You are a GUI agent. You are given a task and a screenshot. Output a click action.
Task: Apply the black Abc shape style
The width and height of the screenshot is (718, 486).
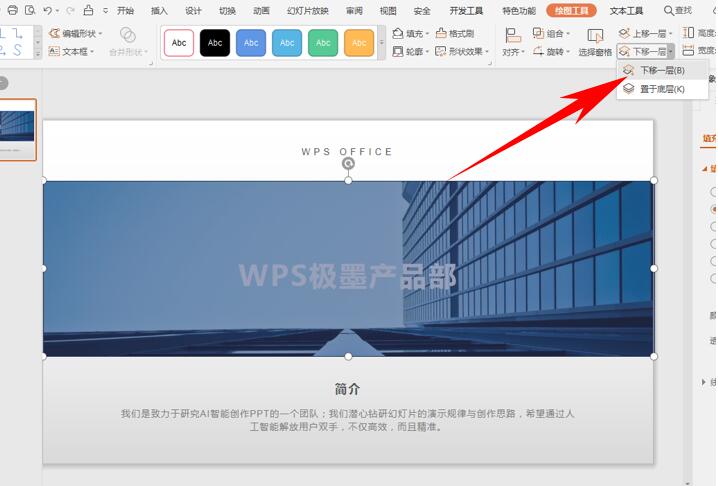pyautogui.click(x=215, y=43)
